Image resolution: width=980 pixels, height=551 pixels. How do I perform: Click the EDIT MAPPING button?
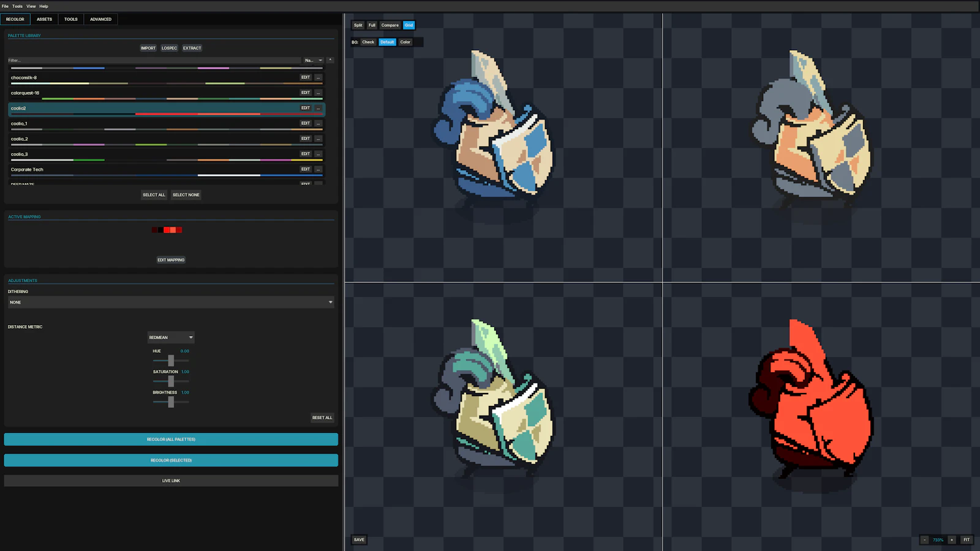click(x=171, y=260)
